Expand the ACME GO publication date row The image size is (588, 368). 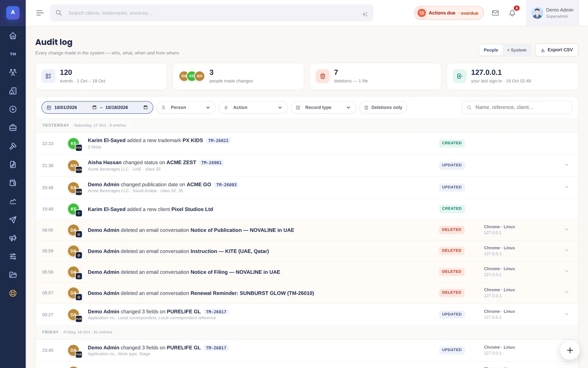coord(567,187)
